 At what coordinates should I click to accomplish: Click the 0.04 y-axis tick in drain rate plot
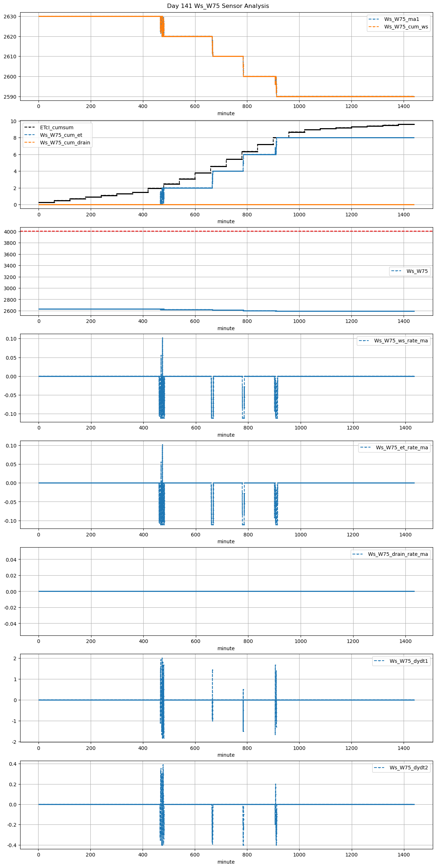point(11,559)
